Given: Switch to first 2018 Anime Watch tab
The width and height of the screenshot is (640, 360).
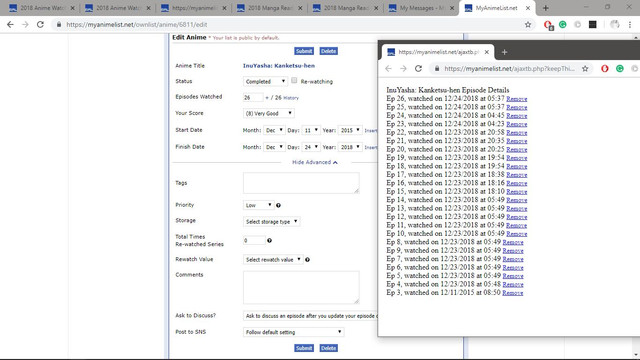Looking at the screenshot, I should [42, 8].
